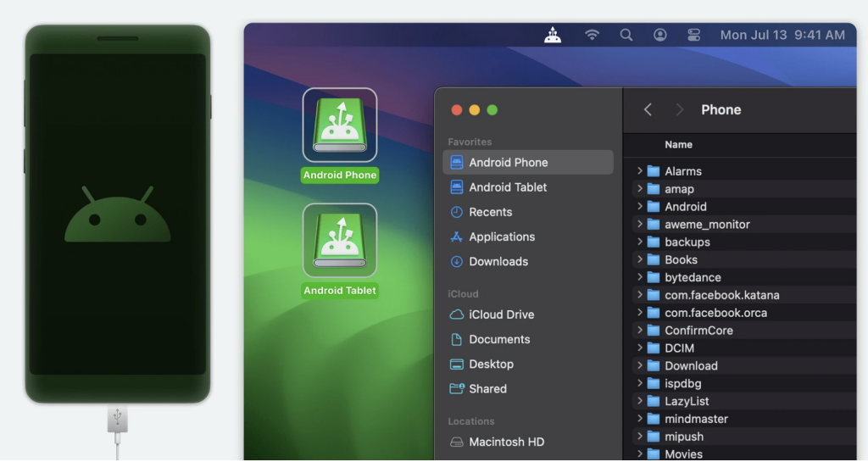Viewport: 868px width, 462px height.
Task: Expand the Android folder
Action: [639, 206]
